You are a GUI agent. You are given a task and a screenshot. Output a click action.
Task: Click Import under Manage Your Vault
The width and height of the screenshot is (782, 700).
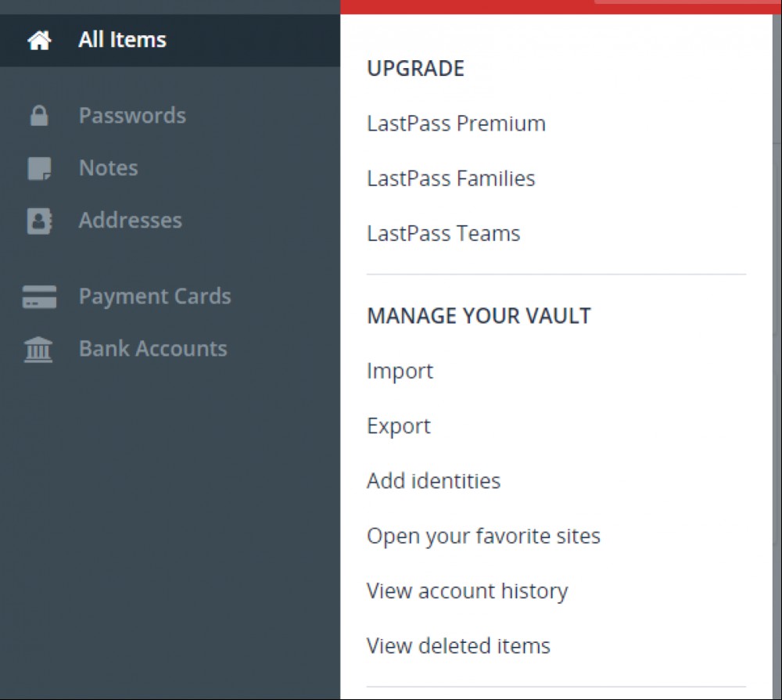400,372
